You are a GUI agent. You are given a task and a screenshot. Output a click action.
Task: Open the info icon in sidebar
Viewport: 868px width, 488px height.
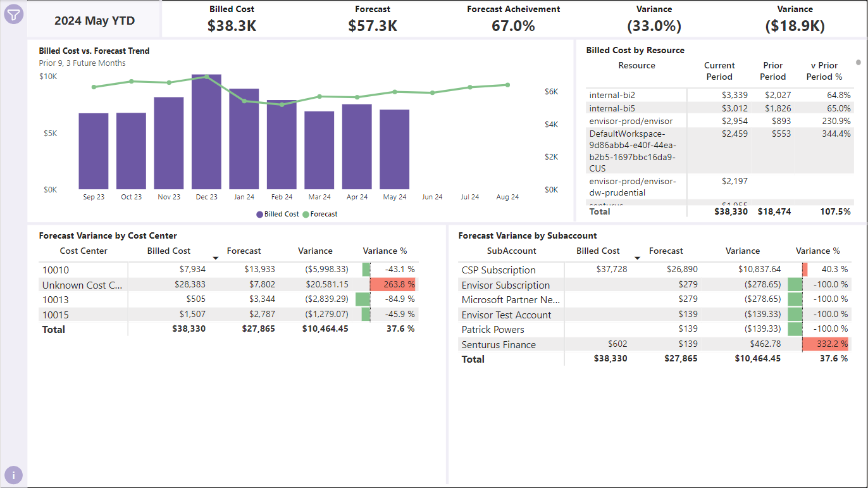click(x=14, y=475)
